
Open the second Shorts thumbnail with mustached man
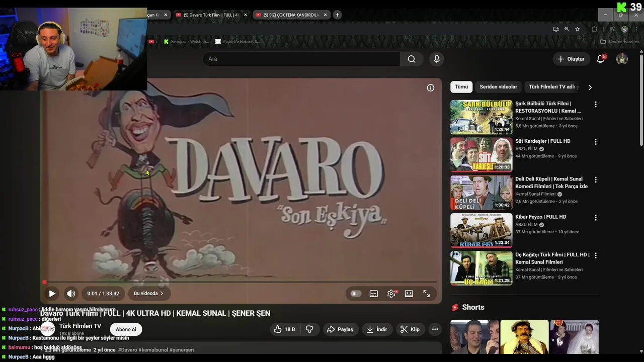[524, 337]
